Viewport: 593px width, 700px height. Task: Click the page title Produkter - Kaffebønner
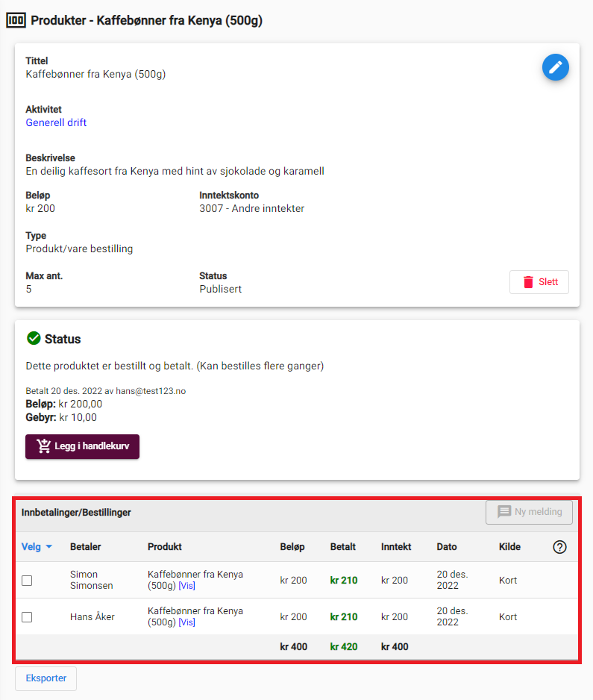pyautogui.click(x=146, y=21)
